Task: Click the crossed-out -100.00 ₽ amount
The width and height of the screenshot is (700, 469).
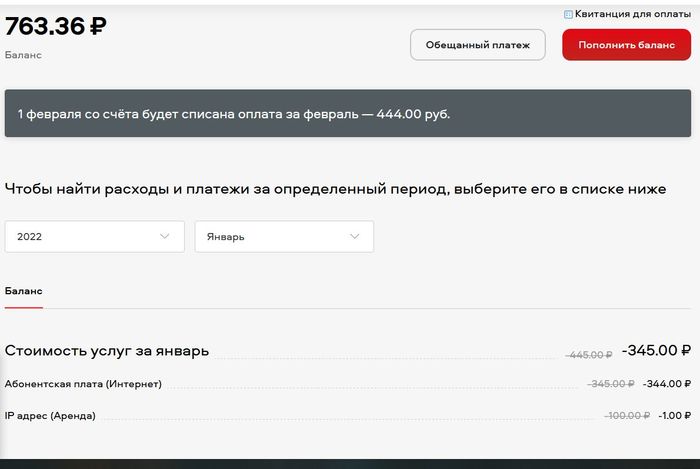Action: pyautogui.click(x=627, y=415)
